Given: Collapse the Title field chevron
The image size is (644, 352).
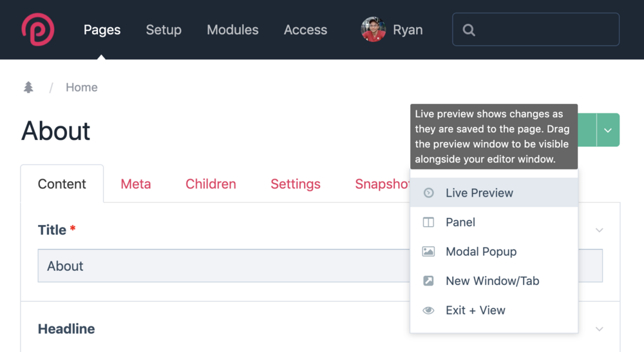Looking at the screenshot, I should click(600, 230).
